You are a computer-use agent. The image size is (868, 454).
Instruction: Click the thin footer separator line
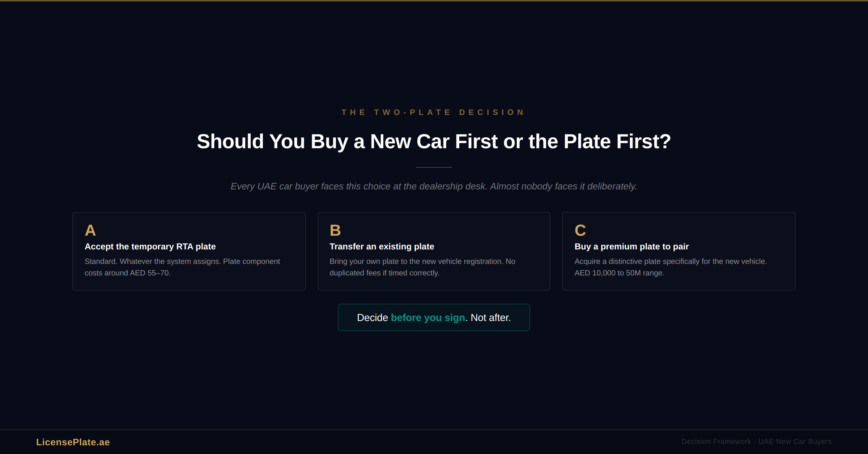coord(434,430)
